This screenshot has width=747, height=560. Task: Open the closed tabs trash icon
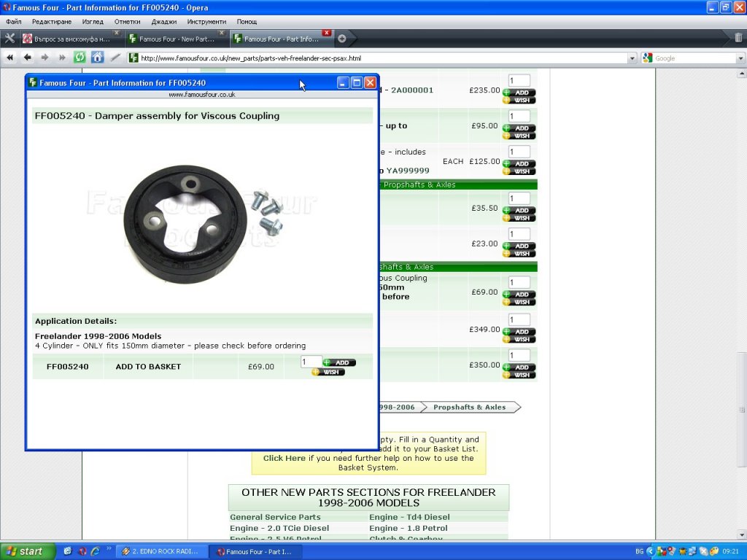pos(738,38)
